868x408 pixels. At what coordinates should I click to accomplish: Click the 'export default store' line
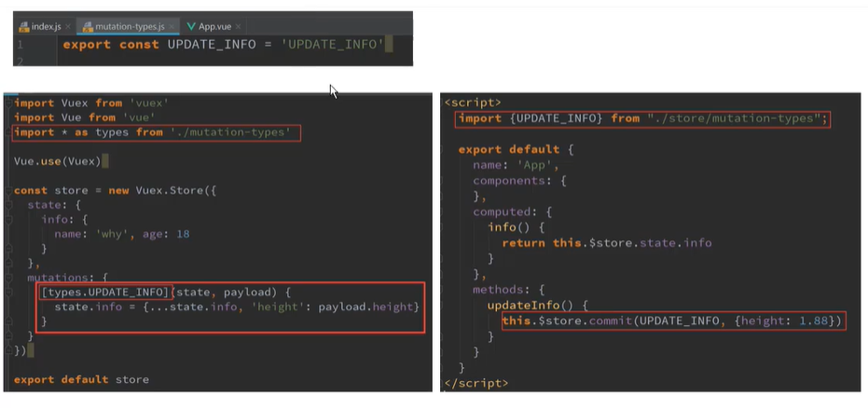click(81, 379)
